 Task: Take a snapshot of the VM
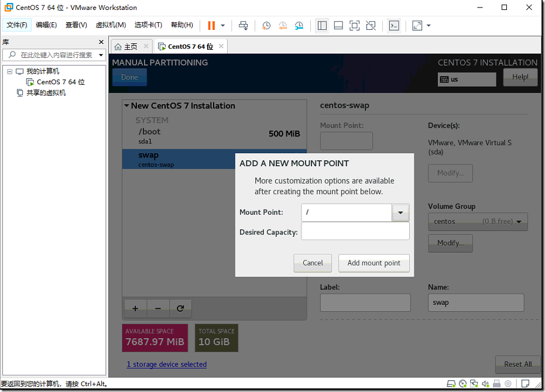pos(266,25)
